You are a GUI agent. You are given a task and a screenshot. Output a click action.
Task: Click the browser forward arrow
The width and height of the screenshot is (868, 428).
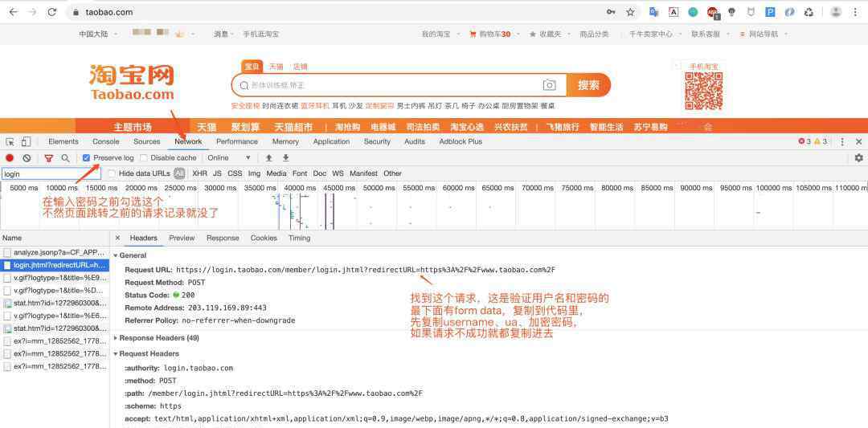pyautogui.click(x=33, y=12)
